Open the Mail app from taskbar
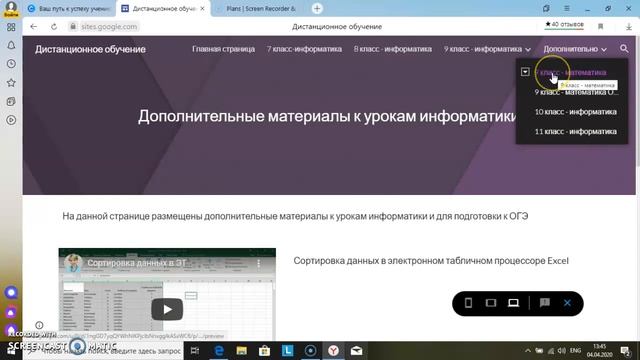Image resolution: width=640 pixels, height=360 pixels. click(356, 351)
